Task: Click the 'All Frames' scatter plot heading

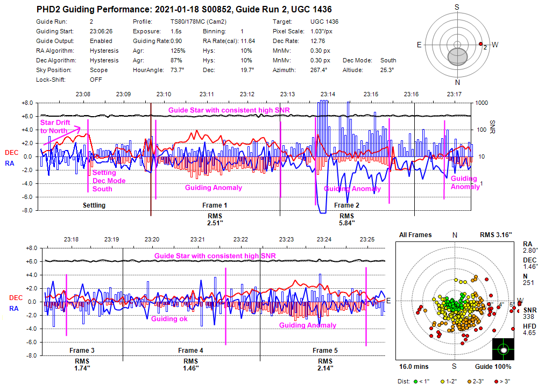Action: click(415, 235)
